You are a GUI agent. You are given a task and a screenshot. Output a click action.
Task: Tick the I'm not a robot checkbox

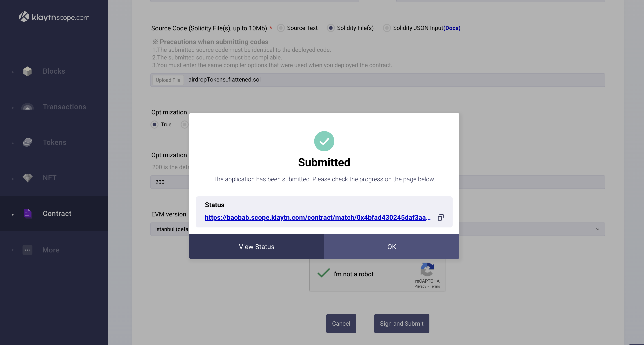[x=324, y=273]
